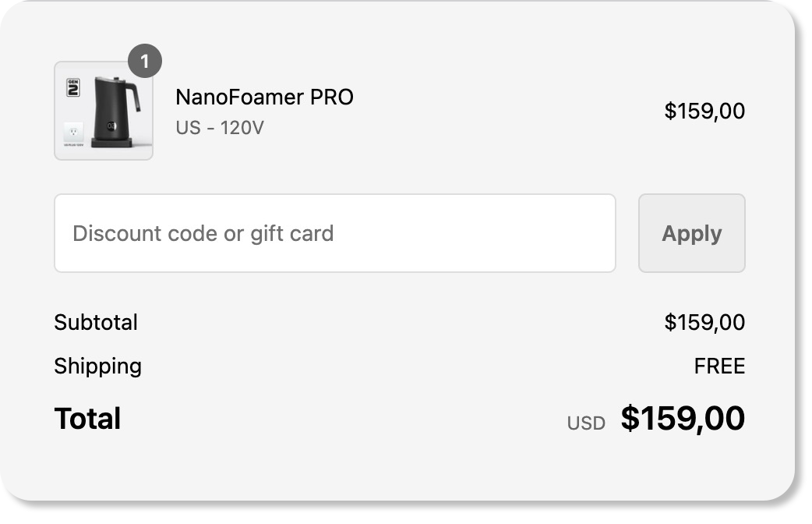Viewport: 812px width, 524px height.
Task: Click the line item price next to NanoFoamer PRO
Action: tap(704, 112)
